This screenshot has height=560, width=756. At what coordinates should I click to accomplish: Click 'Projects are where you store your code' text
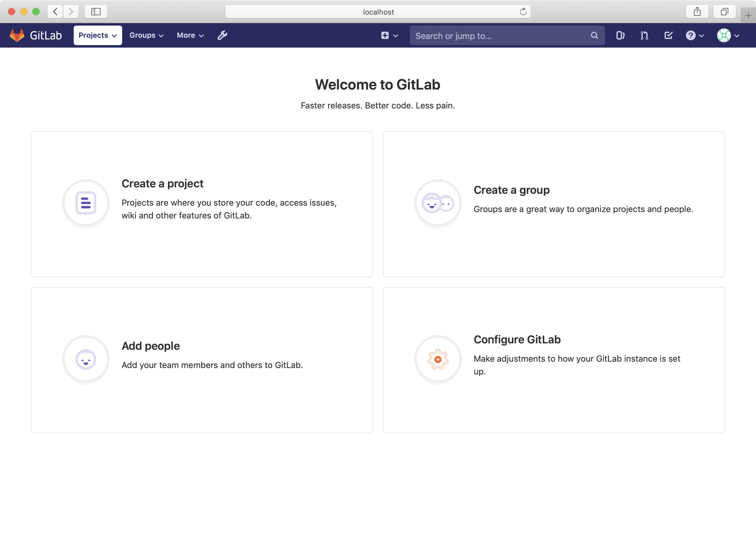point(229,209)
